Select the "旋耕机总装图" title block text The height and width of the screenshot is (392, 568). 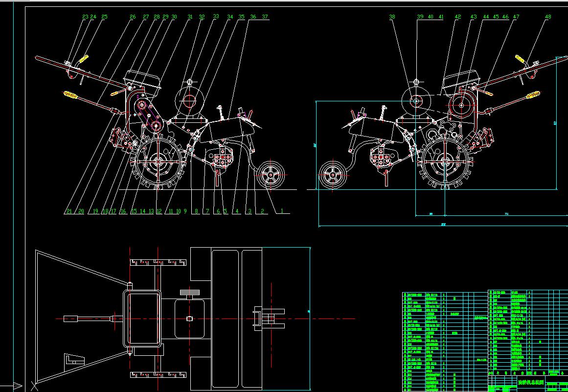pos(530,382)
